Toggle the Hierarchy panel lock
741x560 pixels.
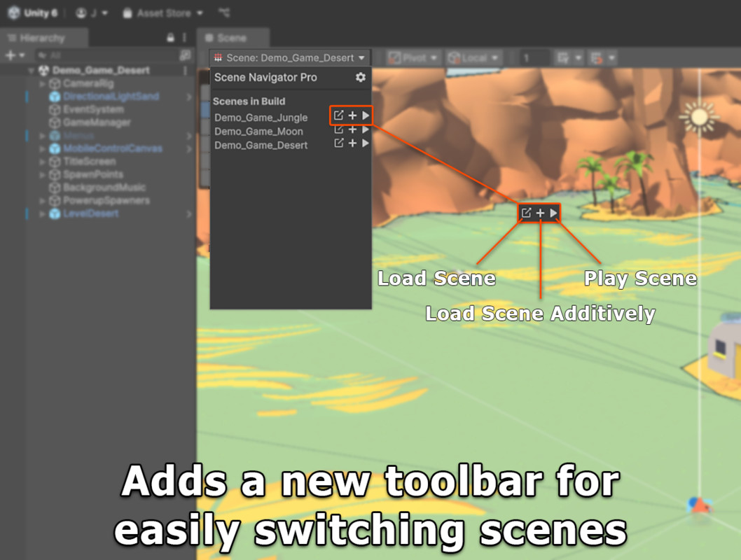pos(171,38)
